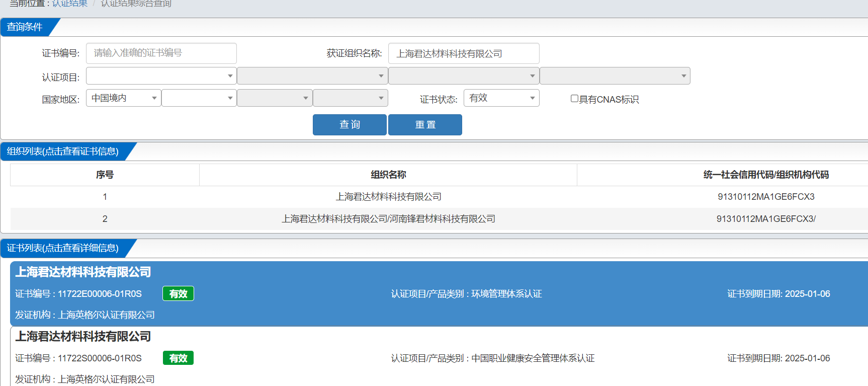The width and height of the screenshot is (868, 386).
Task: Click the blue certificate card company title
Action: (x=83, y=272)
